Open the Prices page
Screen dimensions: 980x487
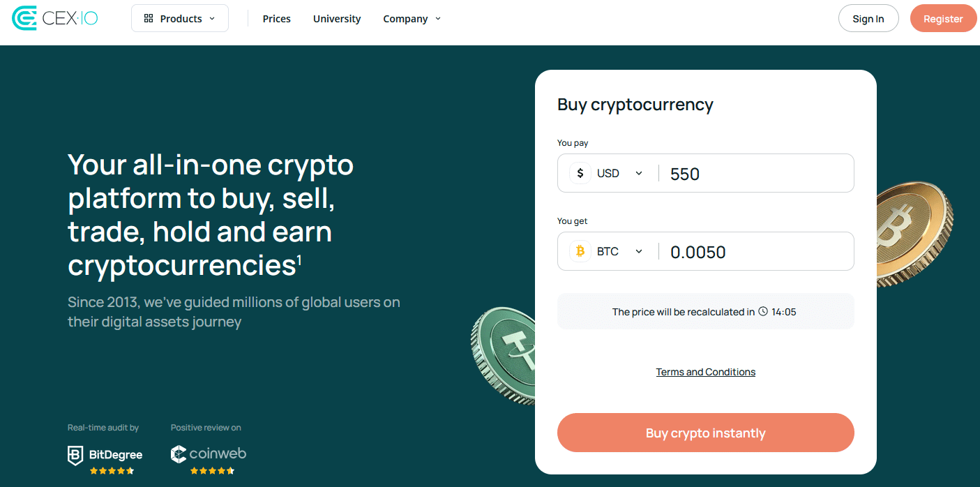point(277,19)
